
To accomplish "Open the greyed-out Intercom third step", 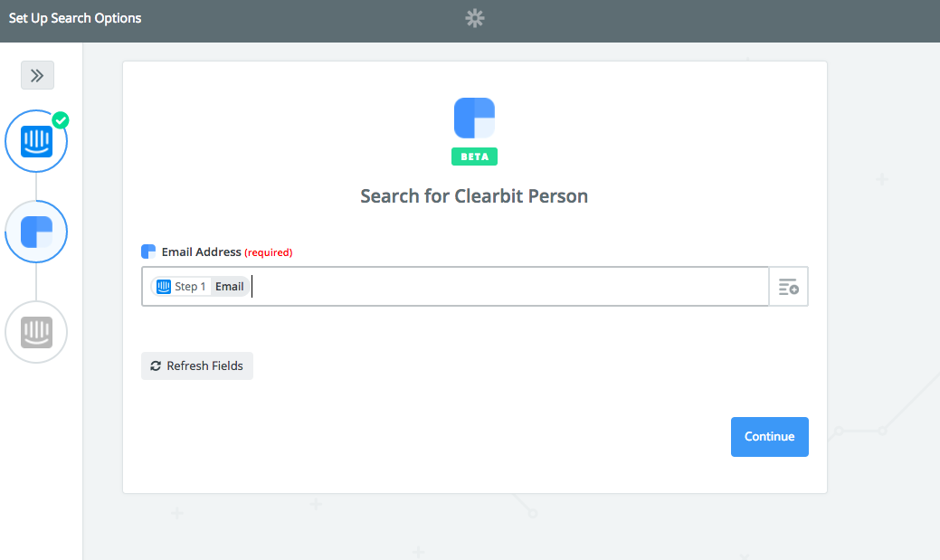I will (x=36, y=332).
